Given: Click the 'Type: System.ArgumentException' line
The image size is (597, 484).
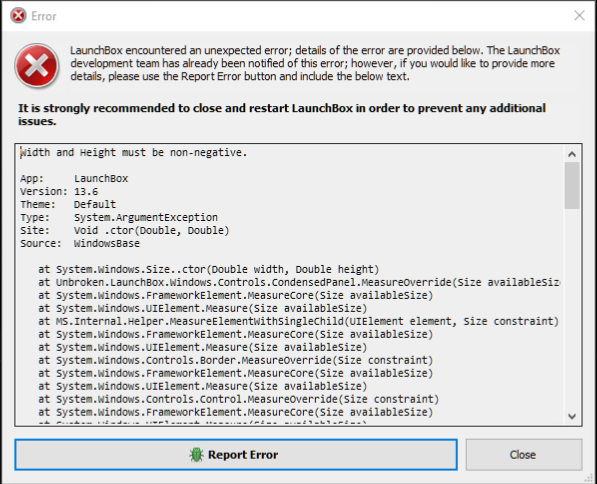Looking at the screenshot, I should pos(119,217).
